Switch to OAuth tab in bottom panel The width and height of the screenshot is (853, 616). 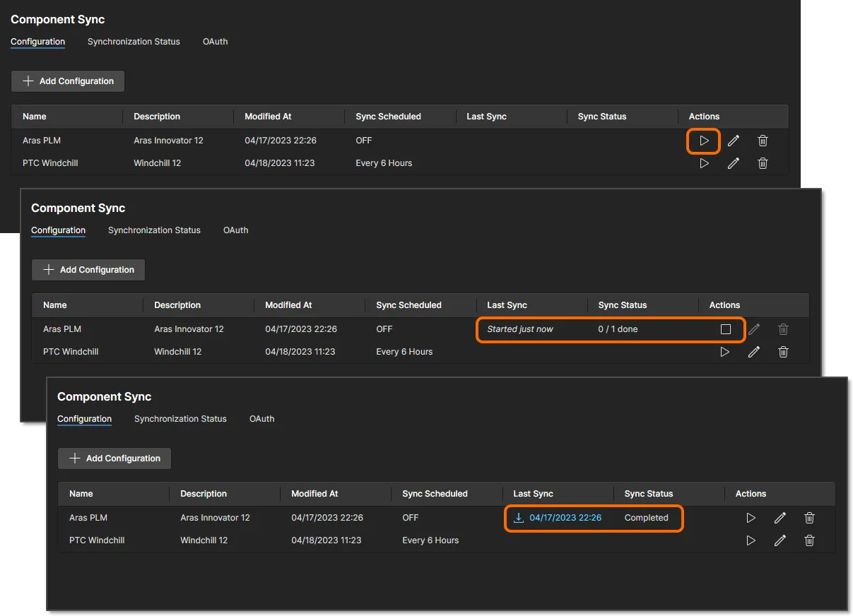[261, 419]
